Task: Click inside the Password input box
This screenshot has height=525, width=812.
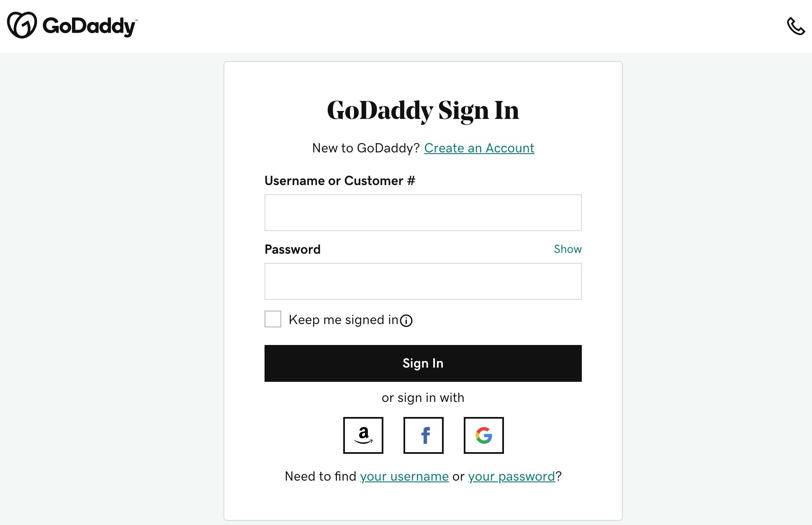Action: 423,281
